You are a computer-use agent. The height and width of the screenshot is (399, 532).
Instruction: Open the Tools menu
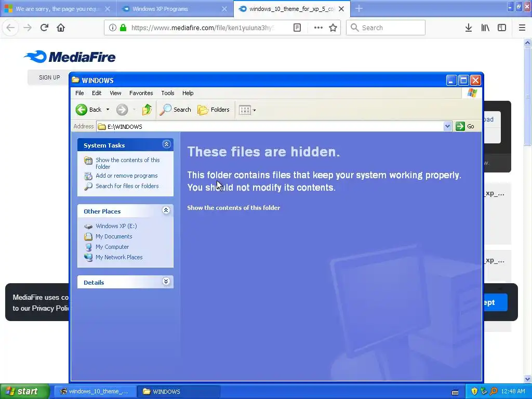168,93
